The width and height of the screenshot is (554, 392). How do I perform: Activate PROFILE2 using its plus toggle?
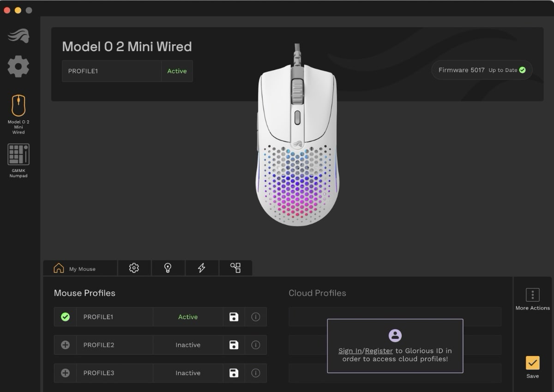[x=65, y=345]
